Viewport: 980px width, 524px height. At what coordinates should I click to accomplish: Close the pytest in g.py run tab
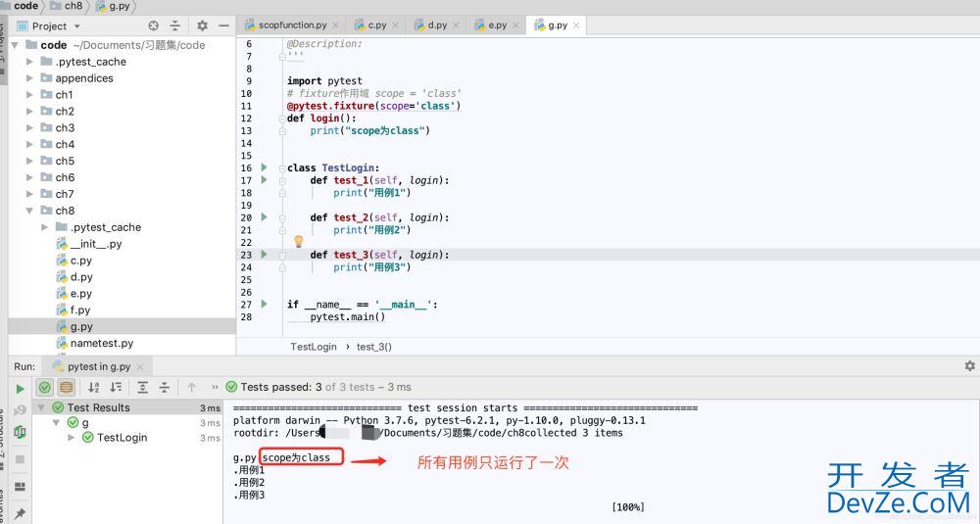click(140, 367)
